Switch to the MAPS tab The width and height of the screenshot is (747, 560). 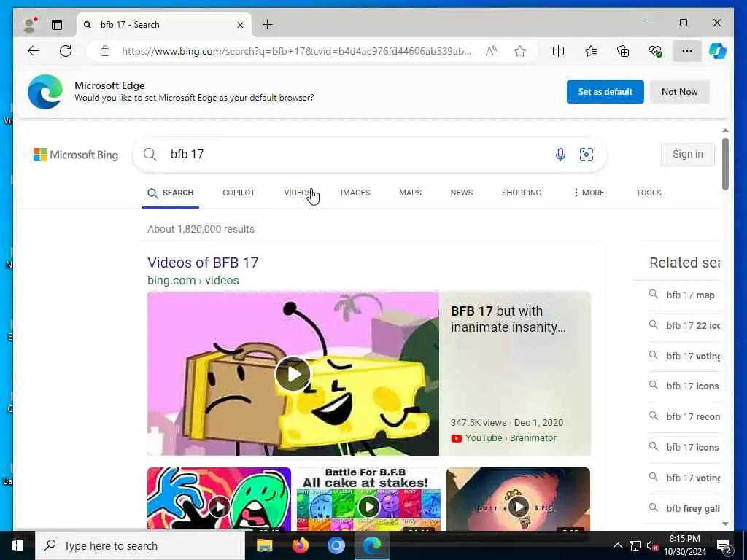pos(410,192)
